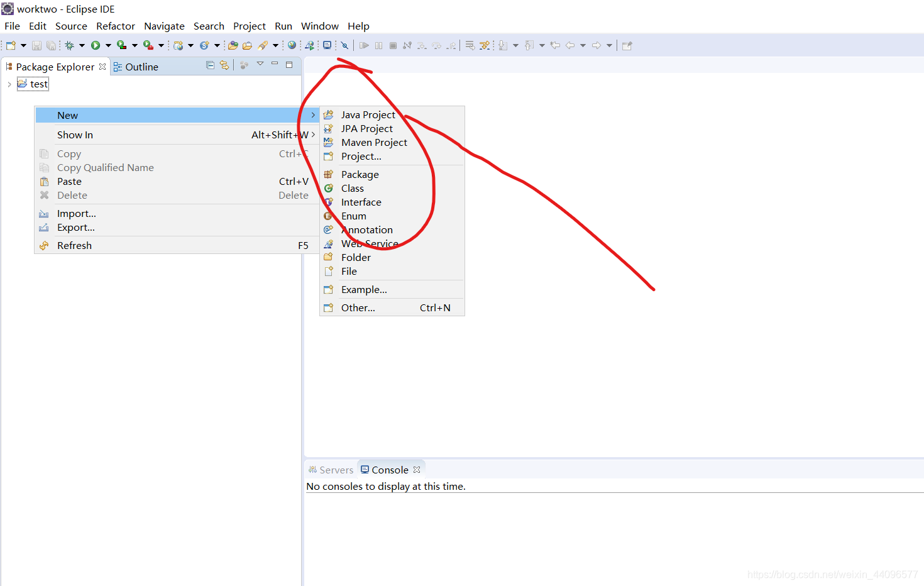Switch to the Outline tab
The image size is (924, 586).
pyautogui.click(x=136, y=67)
